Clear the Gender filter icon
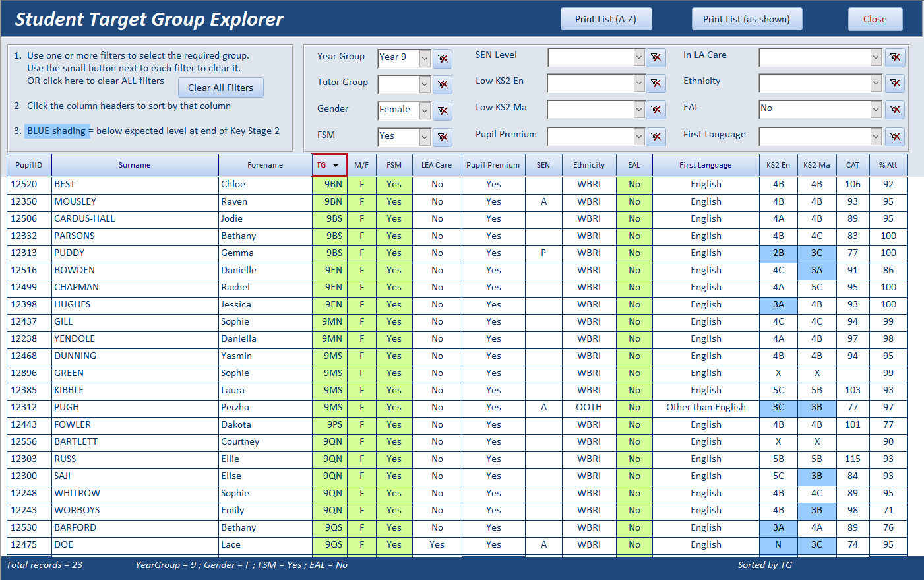 pyautogui.click(x=443, y=111)
